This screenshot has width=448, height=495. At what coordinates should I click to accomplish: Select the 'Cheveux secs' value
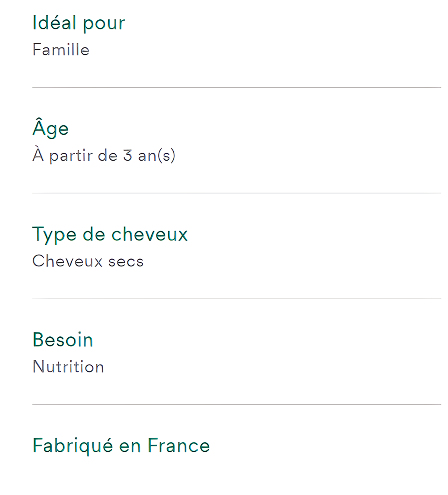tap(88, 261)
